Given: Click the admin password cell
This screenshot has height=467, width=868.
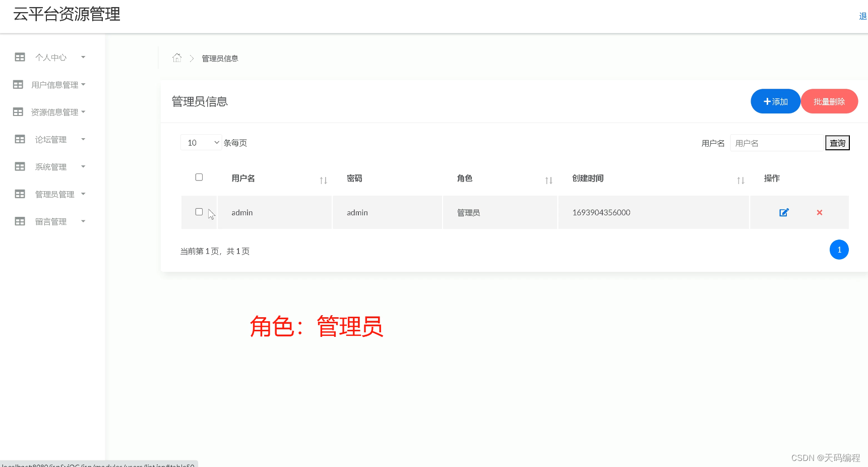Looking at the screenshot, I should pyautogui.click(x=388, y=212).
